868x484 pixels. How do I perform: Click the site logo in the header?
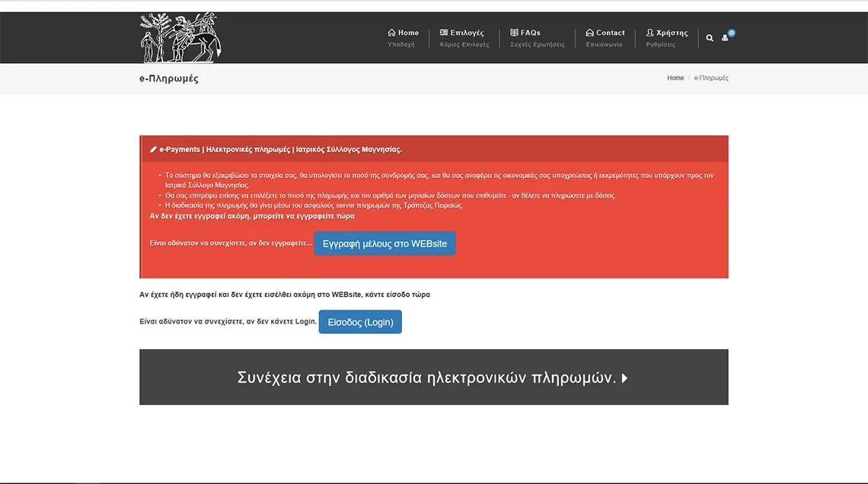[180, 38]
